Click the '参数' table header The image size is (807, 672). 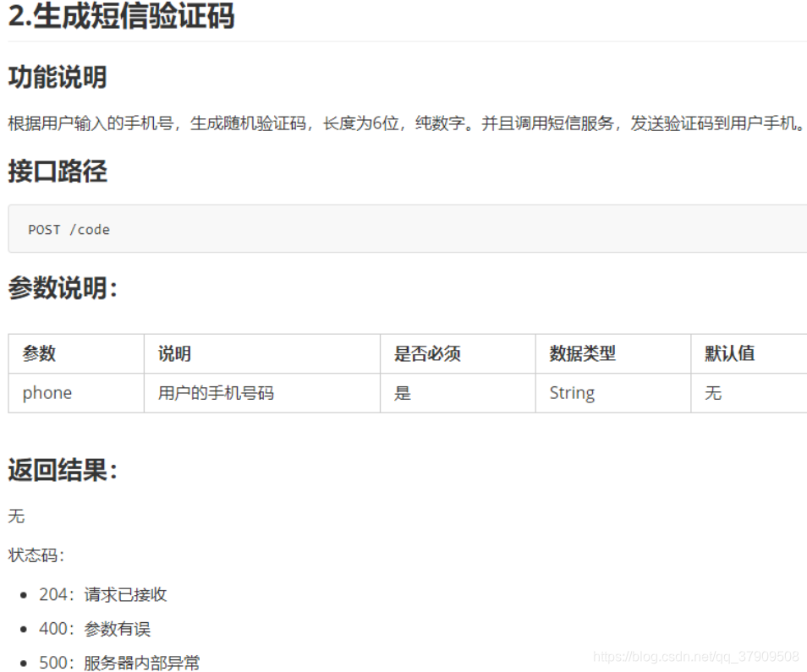click(x=76, y=353)
